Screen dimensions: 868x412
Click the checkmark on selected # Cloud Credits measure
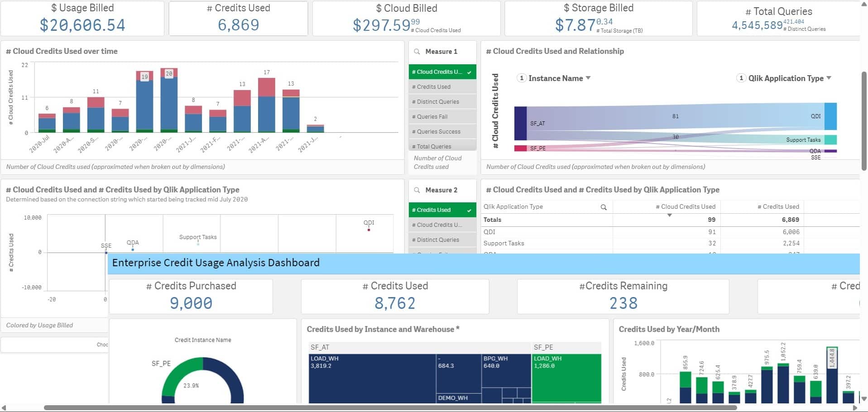468,72
